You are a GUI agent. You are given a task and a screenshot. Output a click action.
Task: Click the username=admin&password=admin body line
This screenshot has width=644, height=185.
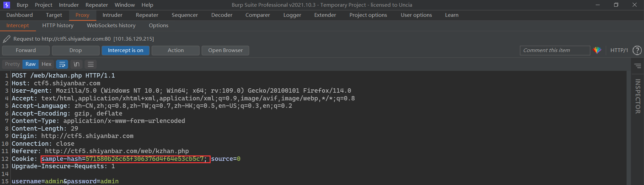click(65, 181)
